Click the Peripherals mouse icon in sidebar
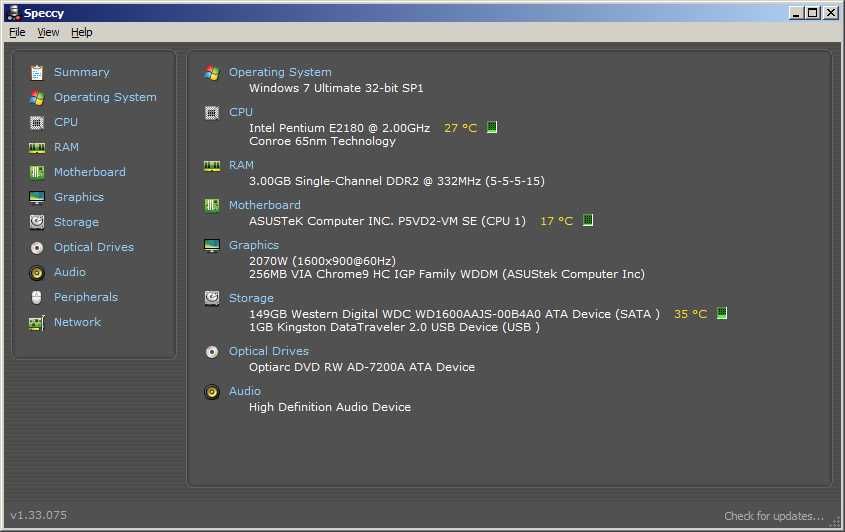Image resolution: width=845 pixels, height=532 pixels. tap(37, 298)
